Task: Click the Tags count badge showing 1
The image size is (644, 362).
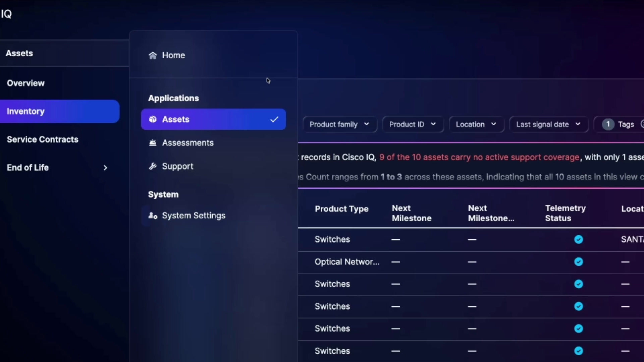Action: (608, 124)
